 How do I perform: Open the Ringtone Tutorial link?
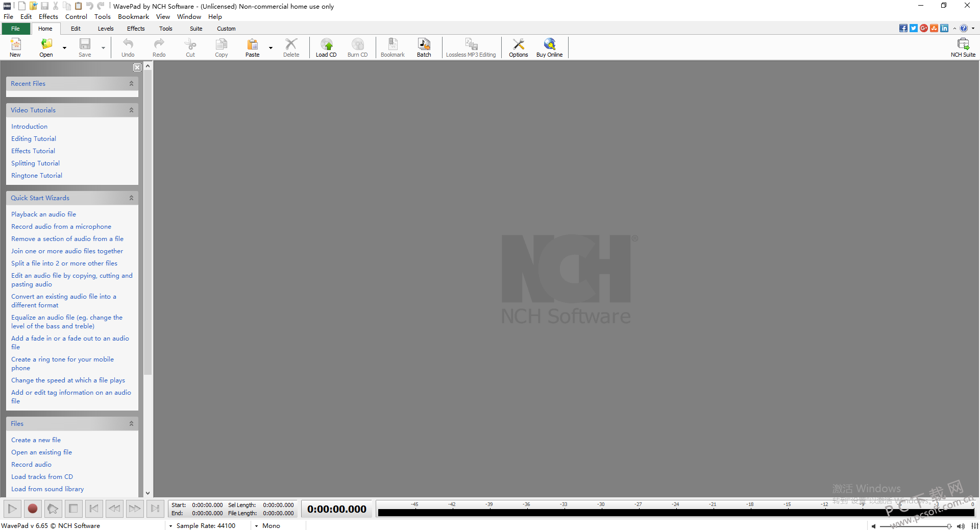click(37, 176)
